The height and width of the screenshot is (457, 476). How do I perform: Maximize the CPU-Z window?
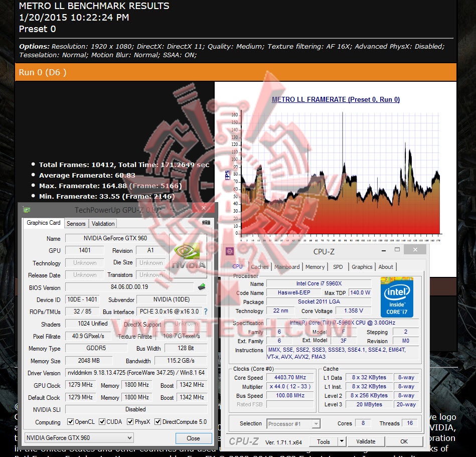coord(397,250)
